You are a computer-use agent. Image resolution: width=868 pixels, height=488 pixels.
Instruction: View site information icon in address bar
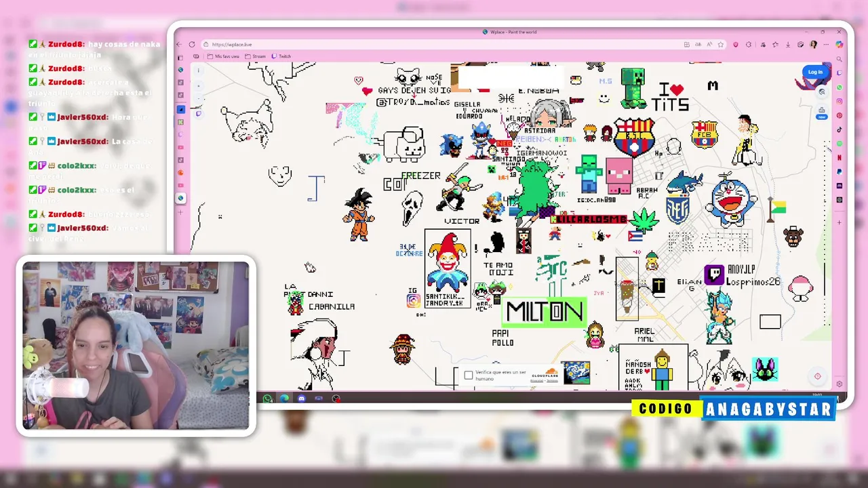pos(206,45)
